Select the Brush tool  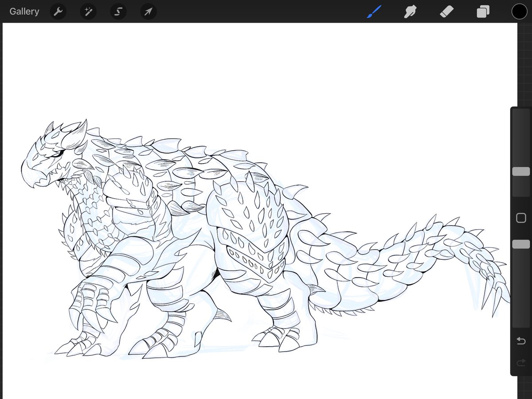374,12
